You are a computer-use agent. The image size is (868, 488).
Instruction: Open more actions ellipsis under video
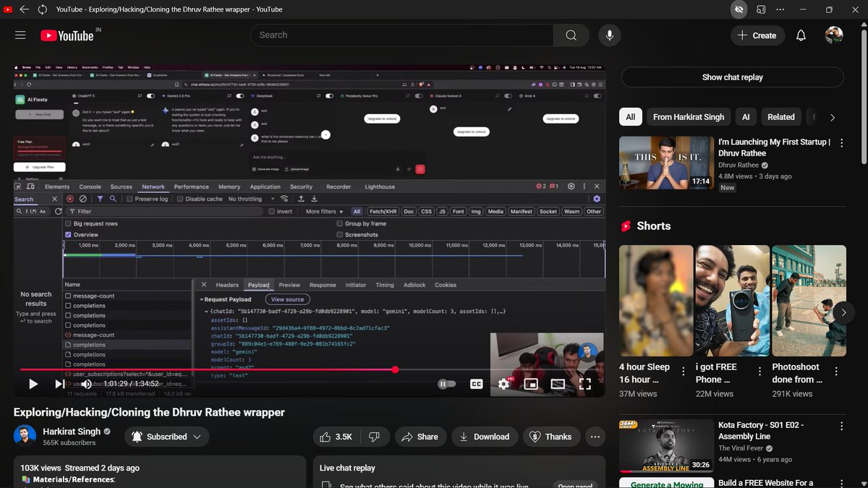[x=595, y=437]
